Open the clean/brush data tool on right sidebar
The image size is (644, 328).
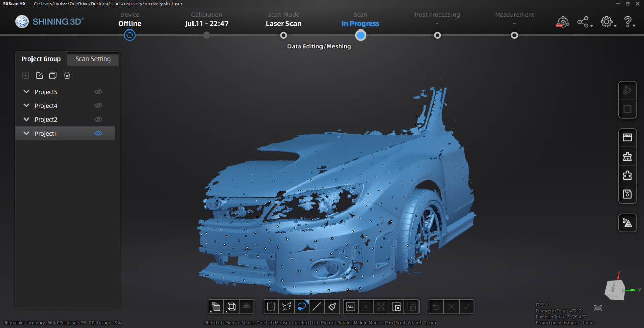(x=627, y=156)
